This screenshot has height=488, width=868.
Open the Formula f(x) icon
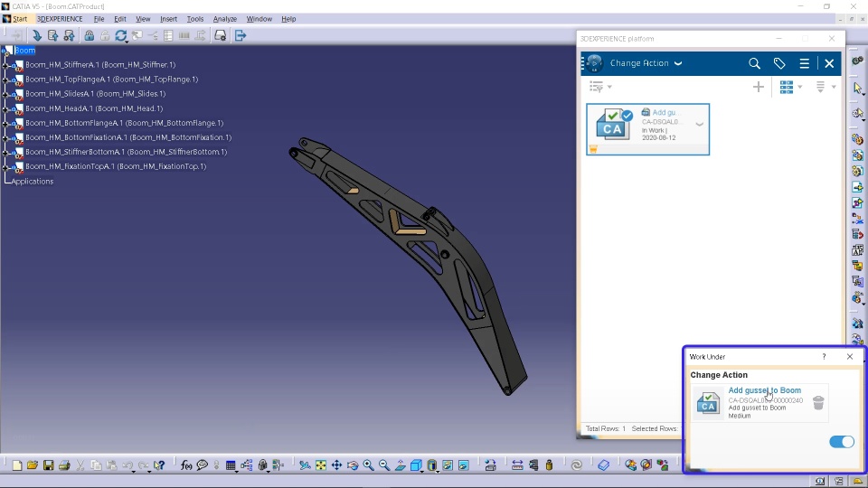click(x=186, y=465)
